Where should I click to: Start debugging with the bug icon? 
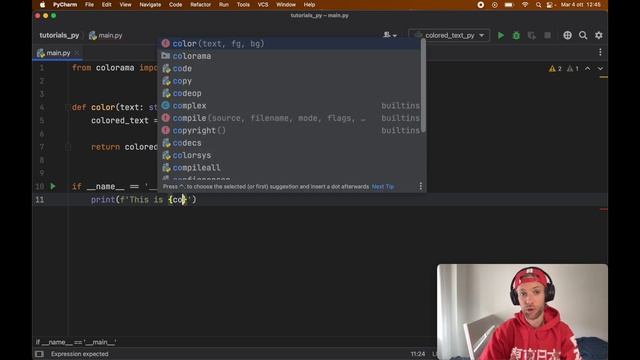coord(516,36)
